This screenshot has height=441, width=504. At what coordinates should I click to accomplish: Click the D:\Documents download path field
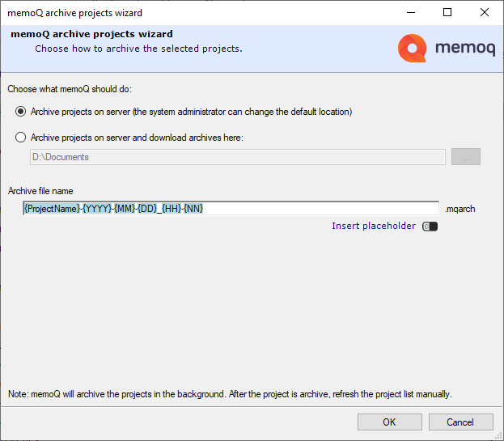237,157
